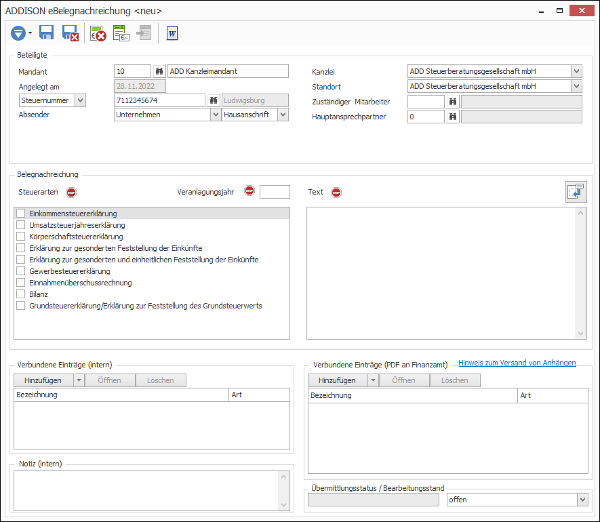600x522 pixels.
Task: Open dropdown arrow beside blue menu button
Action: click(x=30, y=33)
